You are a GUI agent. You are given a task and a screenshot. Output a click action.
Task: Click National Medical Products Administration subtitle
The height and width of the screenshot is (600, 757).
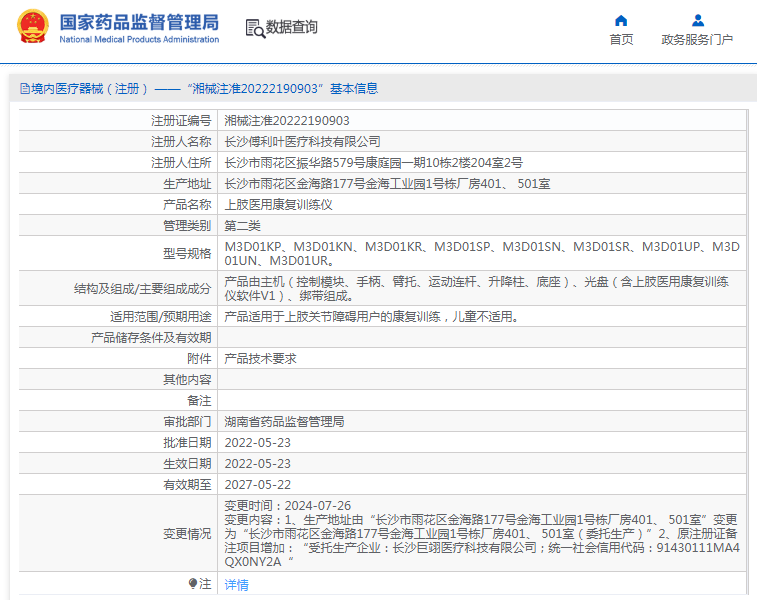139,40
